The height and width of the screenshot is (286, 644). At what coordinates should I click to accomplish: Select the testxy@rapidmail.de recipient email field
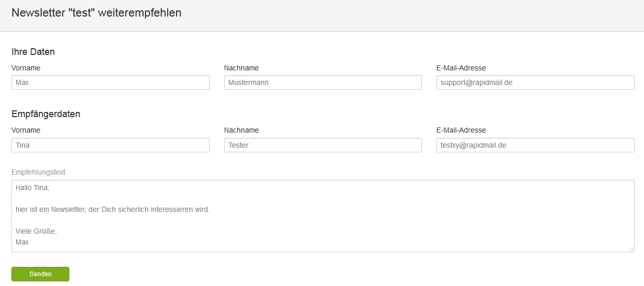click(x=535, y=145)
